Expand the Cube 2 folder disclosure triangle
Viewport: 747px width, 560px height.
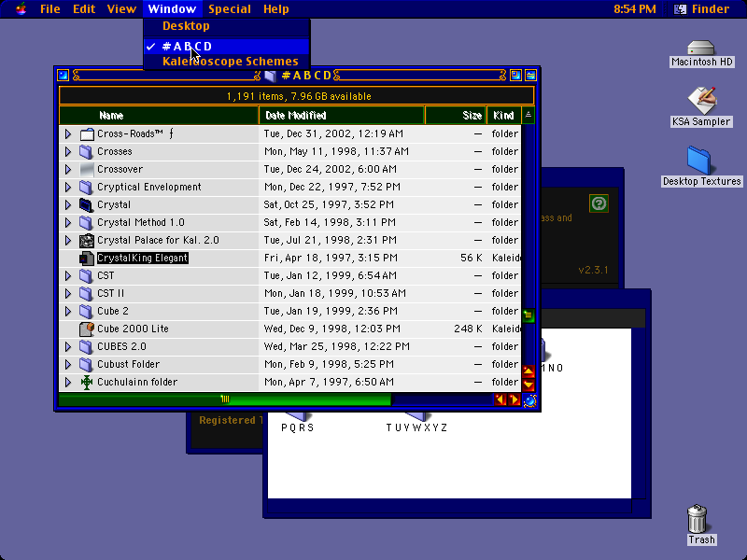click(x=68, y=311)
